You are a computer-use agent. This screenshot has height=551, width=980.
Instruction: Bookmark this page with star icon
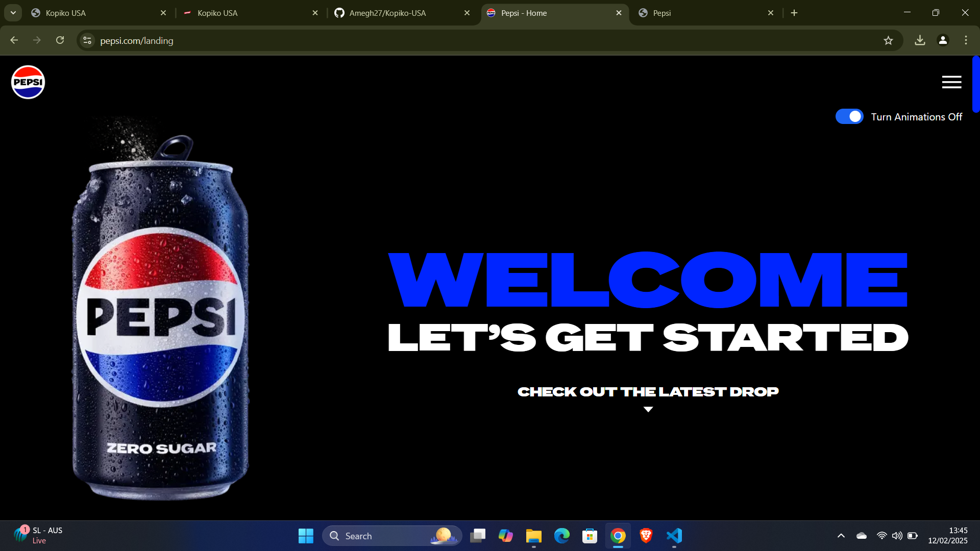tap(888, 40)
